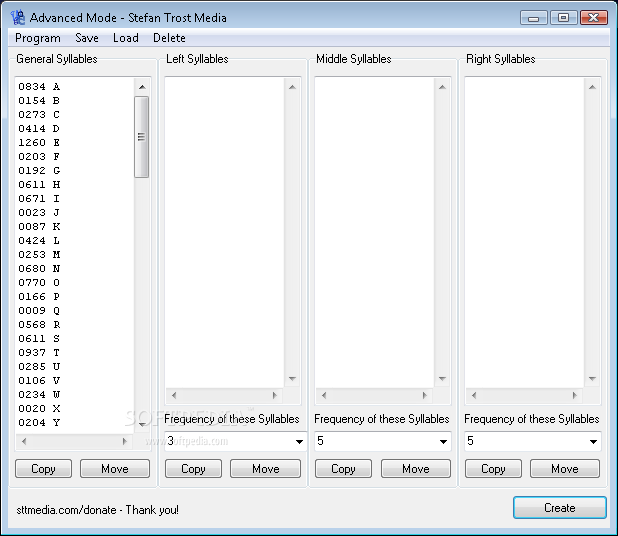Click inside the Middle Syllables text area
The width and height of the screenshot is (618, 536).
tap(375, 233)
